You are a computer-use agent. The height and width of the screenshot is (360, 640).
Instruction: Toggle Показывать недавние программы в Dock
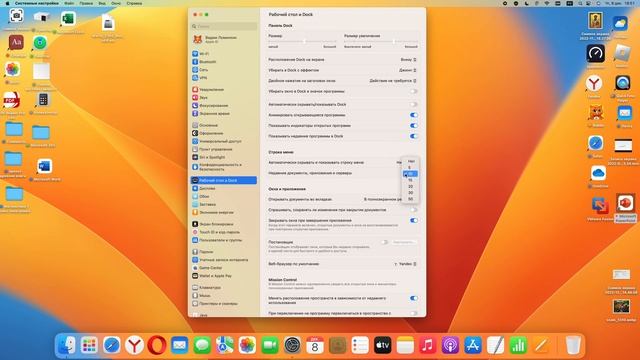[413, 136]
